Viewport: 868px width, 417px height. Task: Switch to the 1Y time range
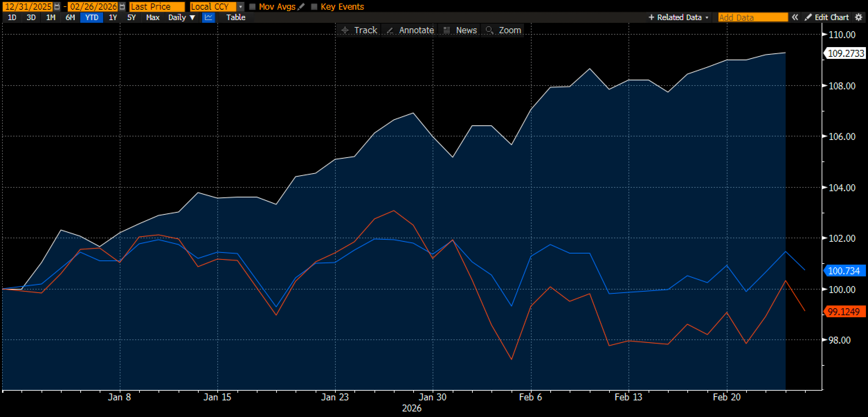pyautogui.click(x=113, y=17)
